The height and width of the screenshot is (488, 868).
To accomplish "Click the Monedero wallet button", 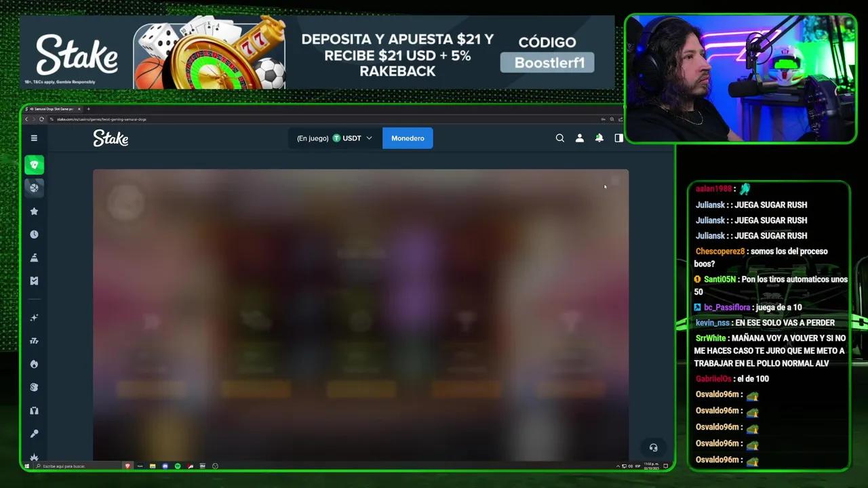I will 408,138.
